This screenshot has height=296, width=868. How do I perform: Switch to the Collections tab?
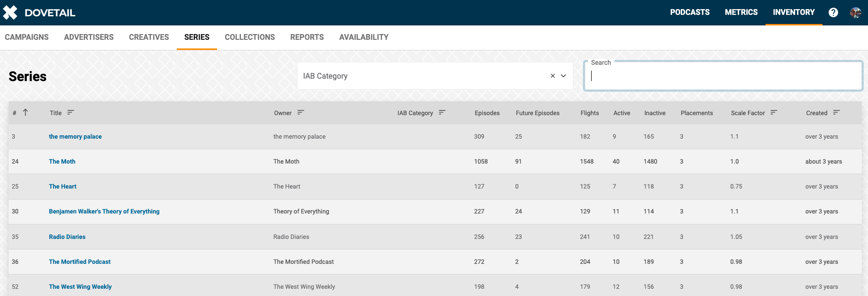[x=250, y=37]
